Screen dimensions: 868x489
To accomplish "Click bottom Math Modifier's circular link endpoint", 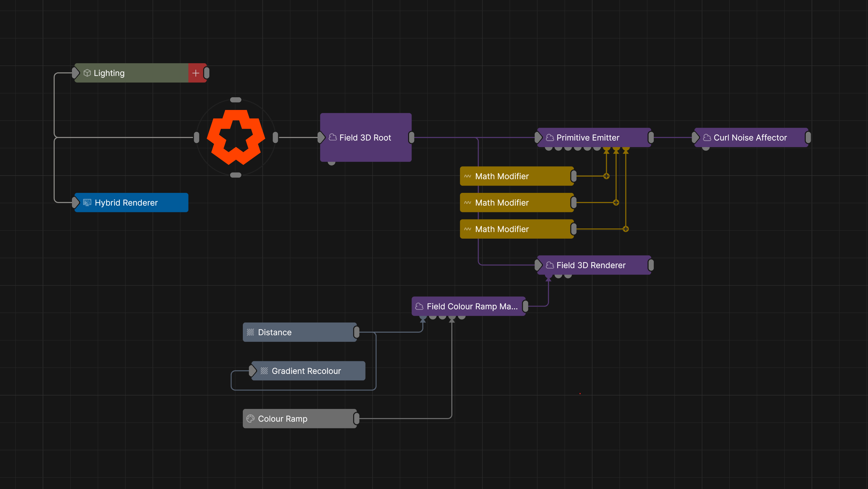I will pos(626,229).
